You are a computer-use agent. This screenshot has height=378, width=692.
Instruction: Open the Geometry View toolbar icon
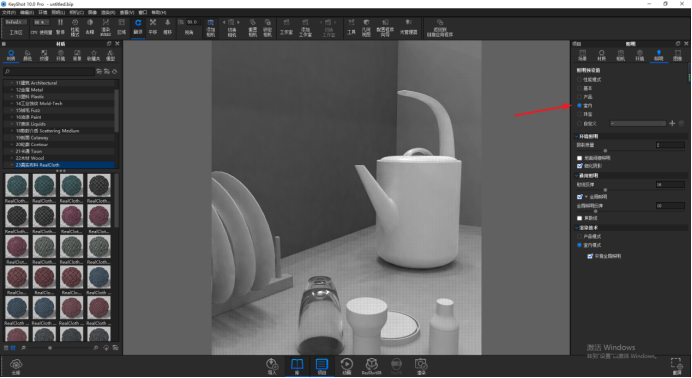pyautogui.click(x=366, y=22)
